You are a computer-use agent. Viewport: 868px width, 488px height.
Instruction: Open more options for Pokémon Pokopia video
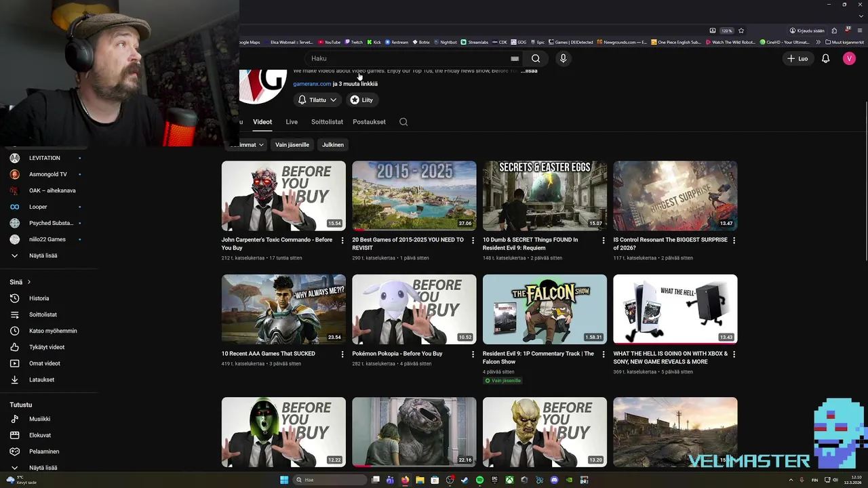473,354
